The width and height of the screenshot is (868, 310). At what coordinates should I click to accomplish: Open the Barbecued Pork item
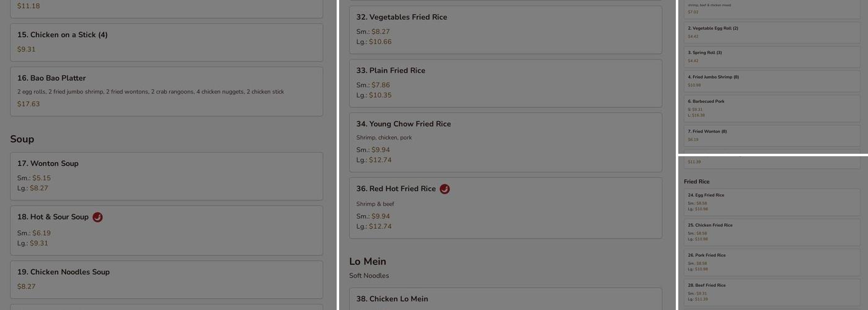point(773,108)
